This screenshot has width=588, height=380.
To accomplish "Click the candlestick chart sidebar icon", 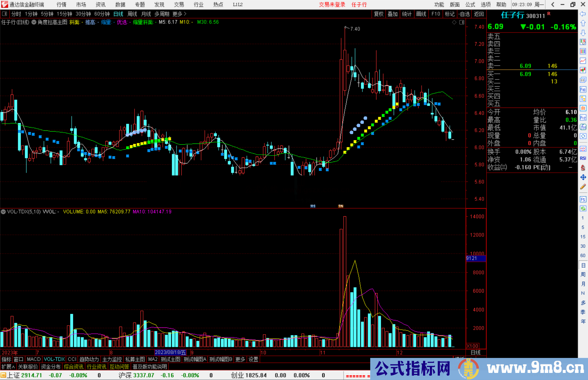I will point(583,70).
